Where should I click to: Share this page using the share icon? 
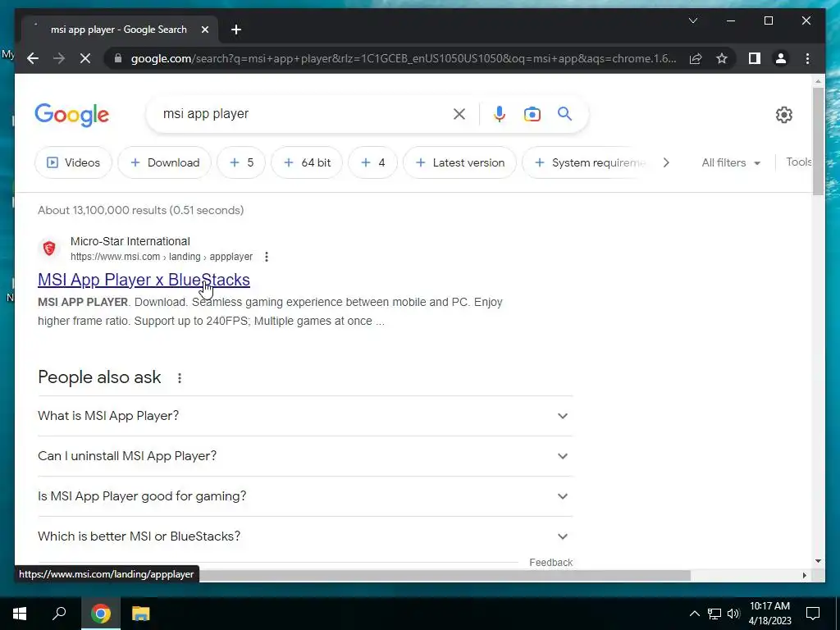point(696,58)
